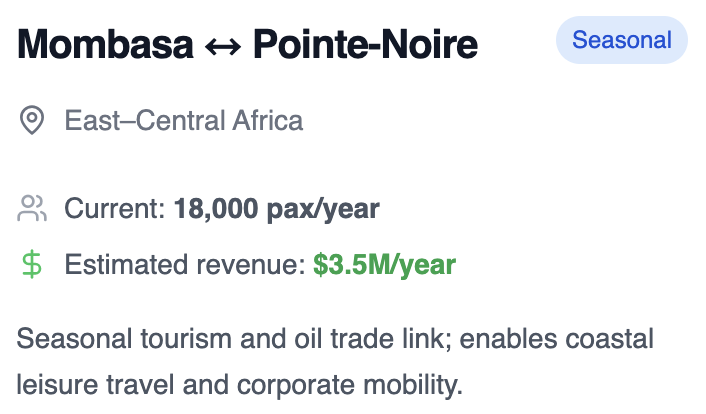Click the words enables coastal

tap(557, 338)
